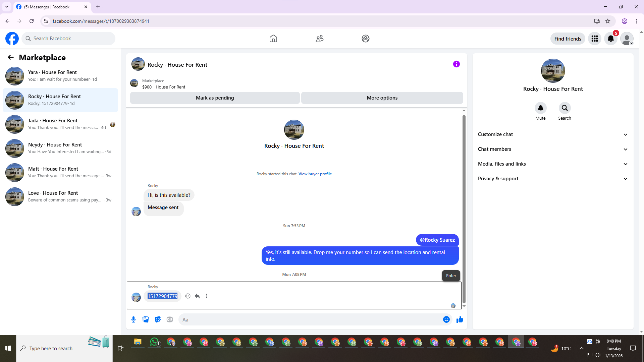Expand Media, files and links section
644x362 pixels.
coord(553,164)
